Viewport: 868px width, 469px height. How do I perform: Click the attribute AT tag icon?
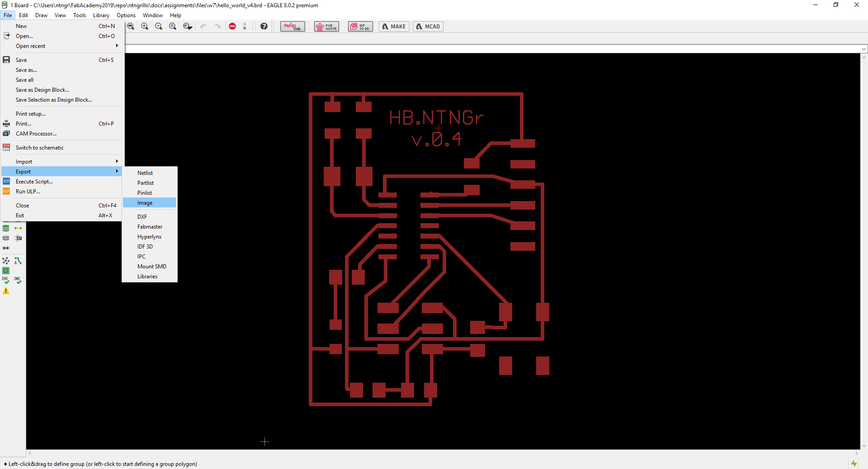[x=18, y=238]
